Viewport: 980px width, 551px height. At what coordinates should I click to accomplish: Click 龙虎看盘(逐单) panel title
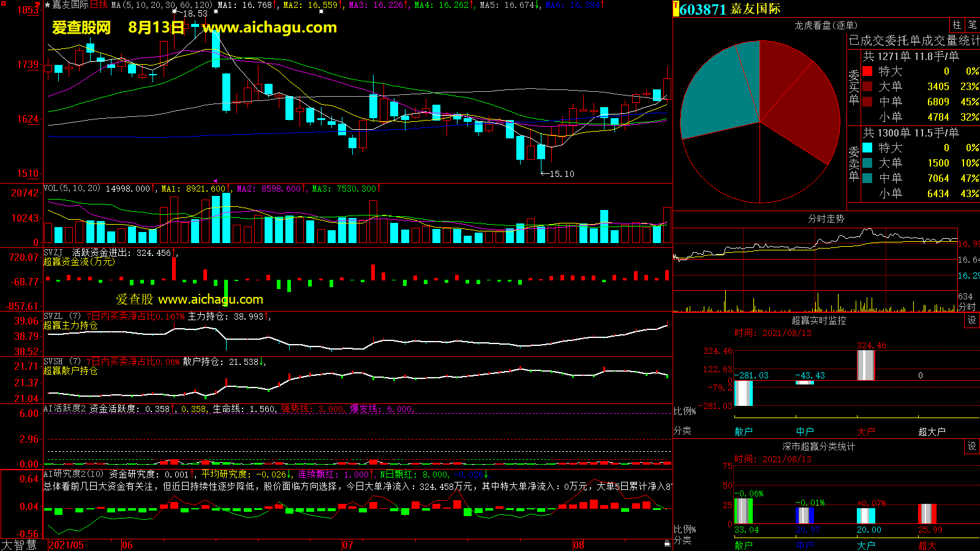826,25
